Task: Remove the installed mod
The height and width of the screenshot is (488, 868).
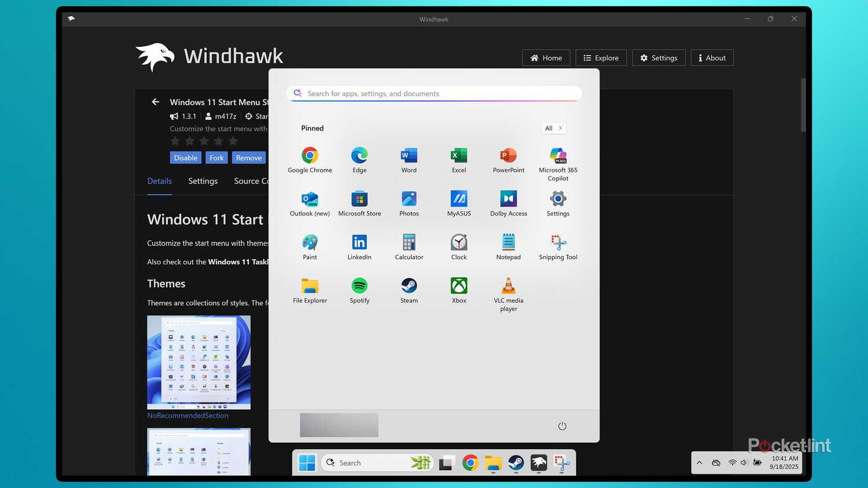Action: click(249, 158)
